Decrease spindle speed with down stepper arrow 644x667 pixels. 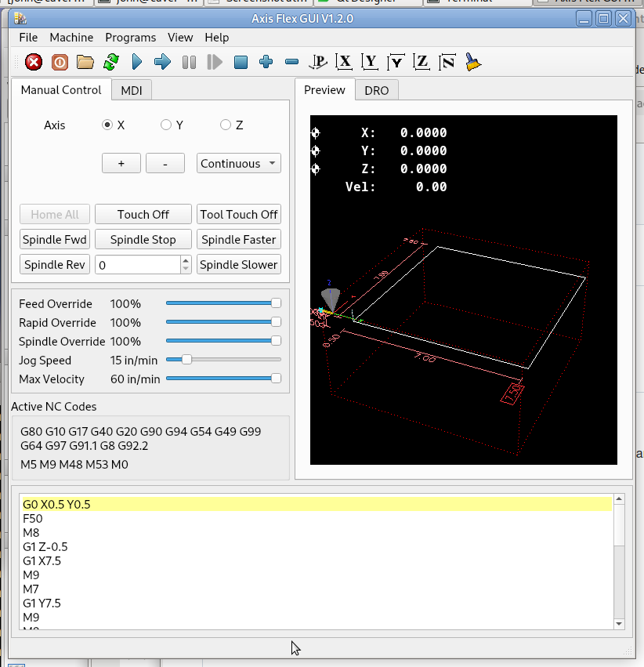[186, 270]
